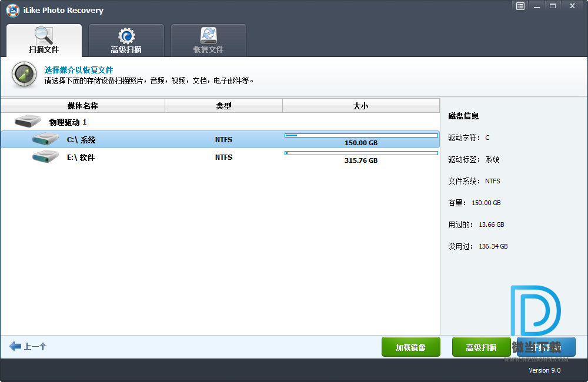588x382 pixels.
Task: Minimize the iLike Photo Recovery window
Action: point(537,6)
